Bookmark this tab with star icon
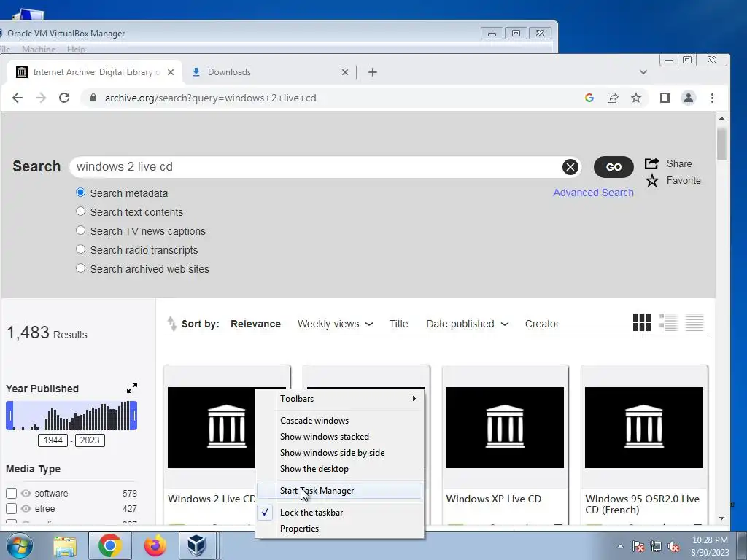This screenshot has height=560, width=747. 636,98
